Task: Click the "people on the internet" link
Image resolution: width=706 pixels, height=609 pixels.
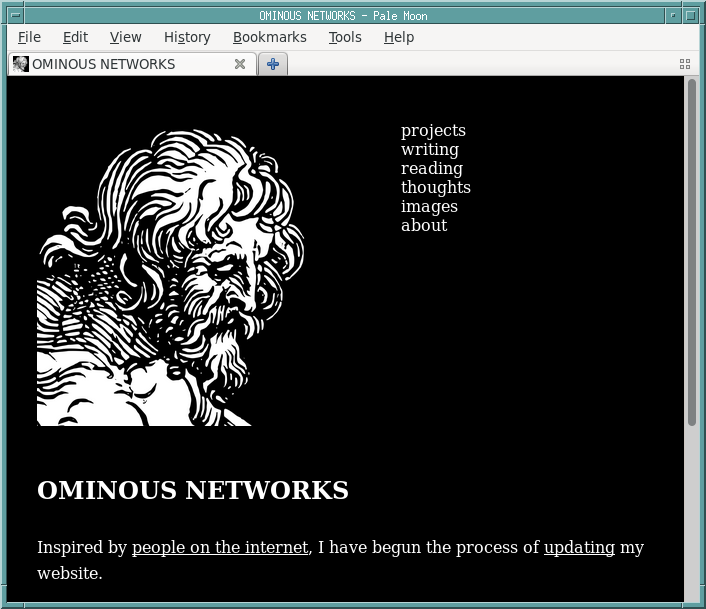Action: [220, 548]
